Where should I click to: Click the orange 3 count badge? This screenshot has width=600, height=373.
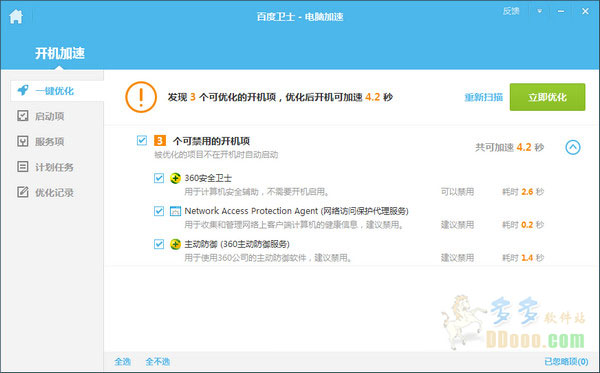pos(160,140)
